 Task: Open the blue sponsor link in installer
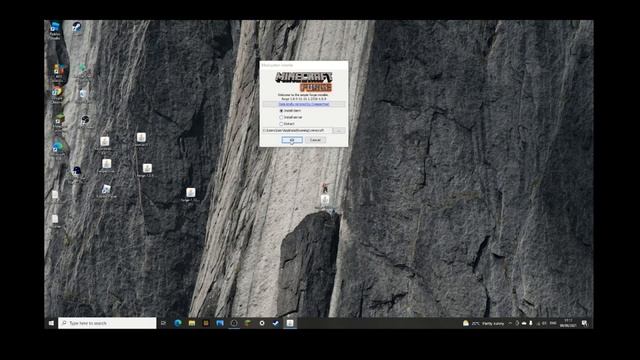pyautogui.click(x=304, y=104)
